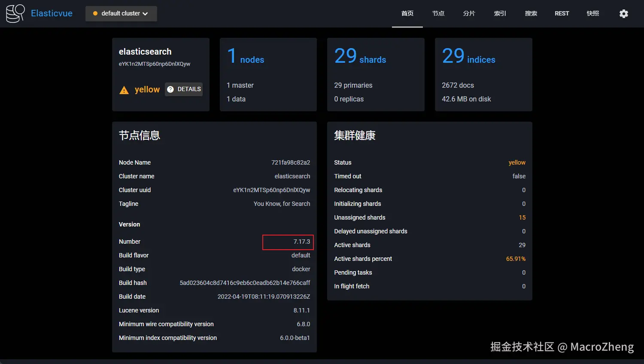Select the cluster uuid under elasticsearch title
The image size is (644, 364).
tap(155, 64)
